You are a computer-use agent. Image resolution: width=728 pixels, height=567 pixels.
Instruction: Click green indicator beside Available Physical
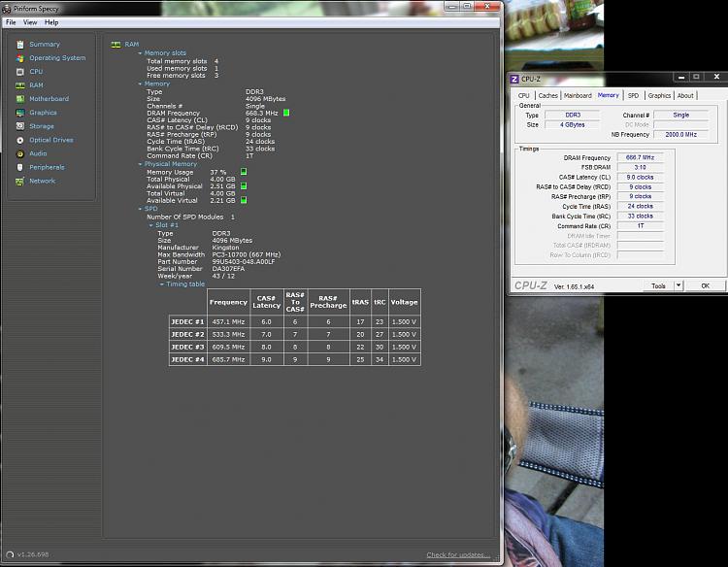coord(244,186)
